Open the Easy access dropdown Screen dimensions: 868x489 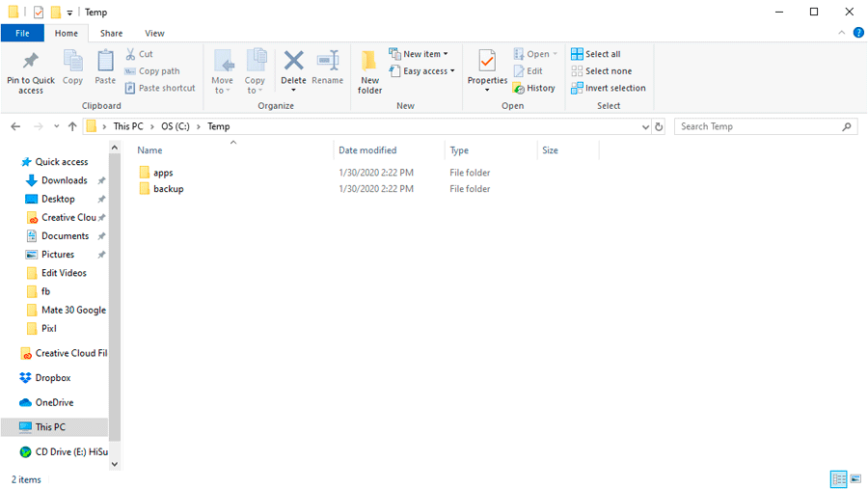[x=421, y=70]
